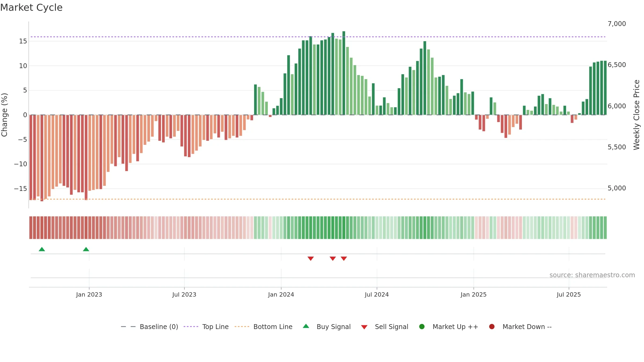Click the 5,500 price axis label
This screenshot has width=644, height=362.
click(617, 147)
